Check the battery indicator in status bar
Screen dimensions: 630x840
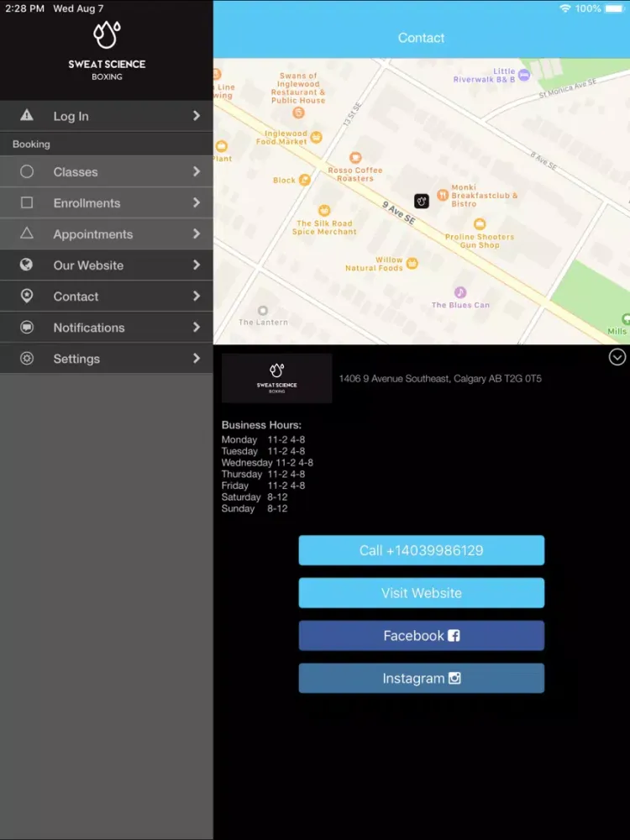pos(615,8)
